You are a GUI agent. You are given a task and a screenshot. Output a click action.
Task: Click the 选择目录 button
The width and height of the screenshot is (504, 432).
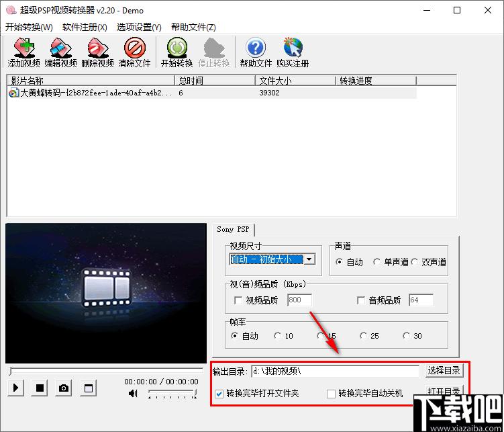pyautogui.click(x=444, y=371)
